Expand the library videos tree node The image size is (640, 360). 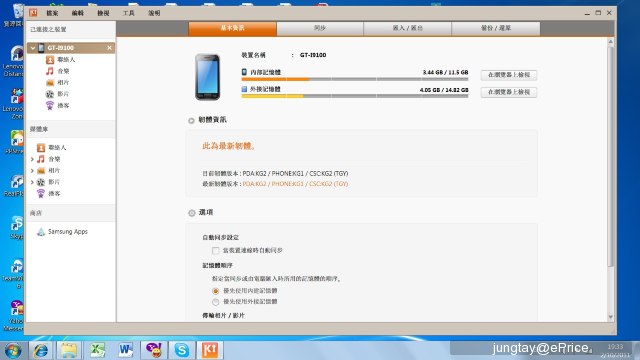(32, 182)
